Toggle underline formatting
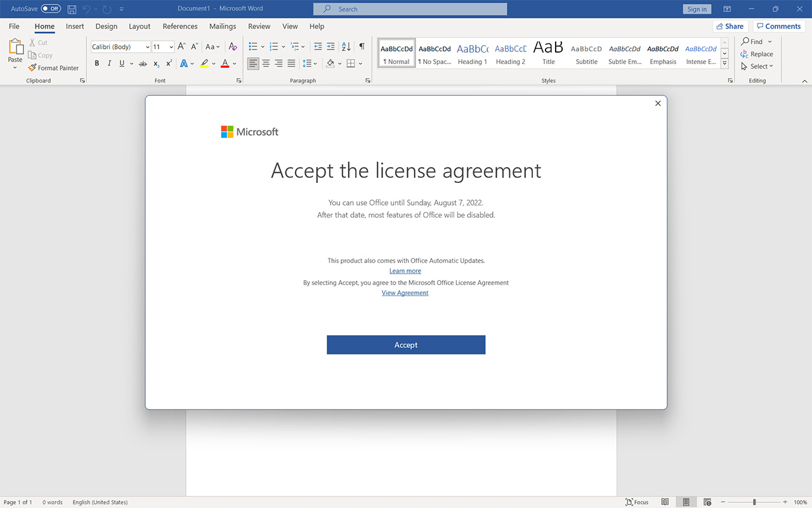 122,63
